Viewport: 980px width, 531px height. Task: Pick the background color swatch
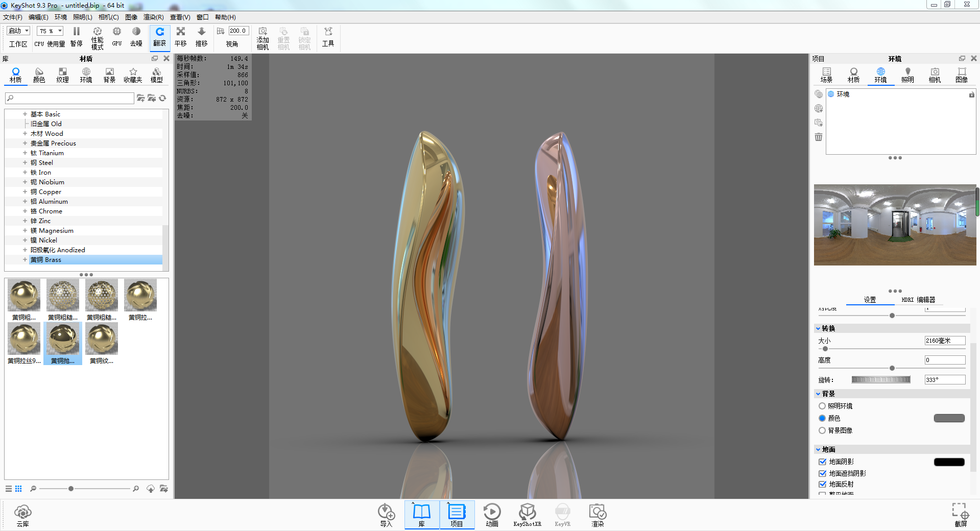tap(949, 418)
